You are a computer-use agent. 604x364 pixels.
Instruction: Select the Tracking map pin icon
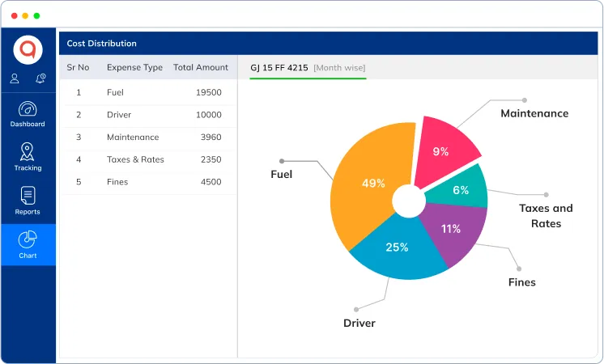click(28, 152)
